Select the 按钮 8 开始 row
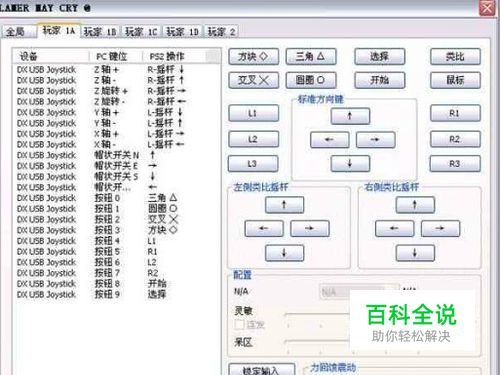 coord(116,283)
